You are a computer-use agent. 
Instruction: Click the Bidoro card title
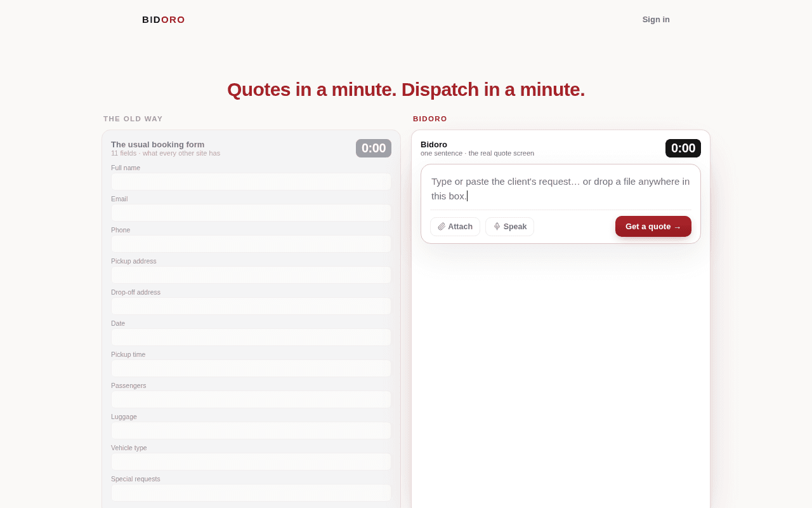[x=434, y=144]
